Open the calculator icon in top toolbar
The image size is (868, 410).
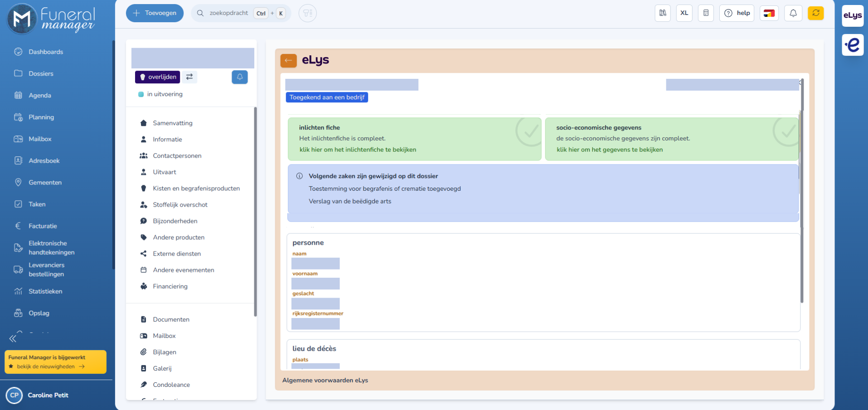pyautogui.click(x=706, y=13)
